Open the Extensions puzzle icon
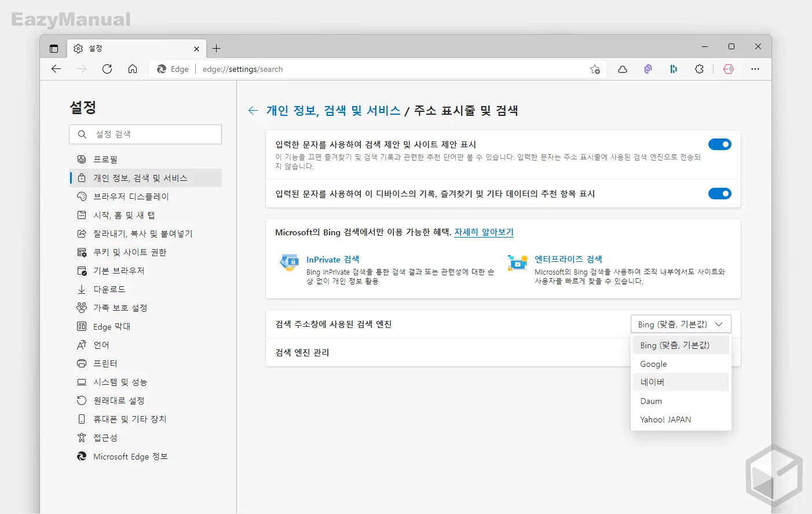The width and height of the screenshot is (812, 514). click(x=699, y=69)
